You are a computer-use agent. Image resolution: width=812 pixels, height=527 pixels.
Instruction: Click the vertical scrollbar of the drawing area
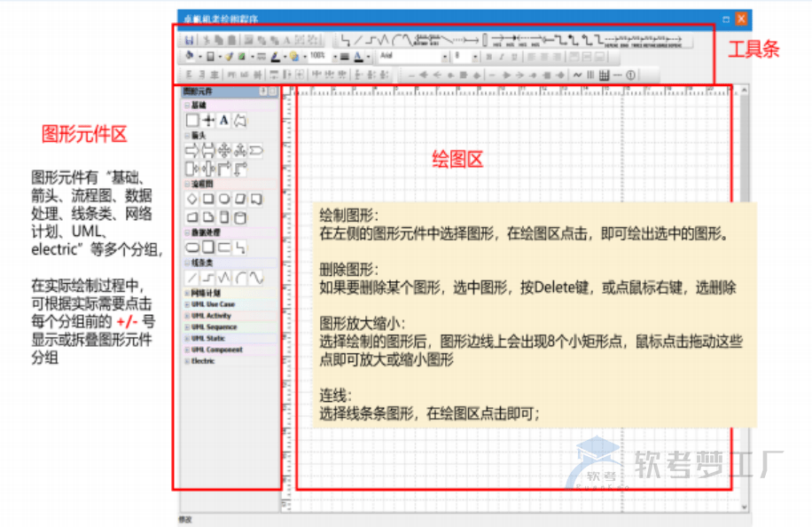(743, 266)
